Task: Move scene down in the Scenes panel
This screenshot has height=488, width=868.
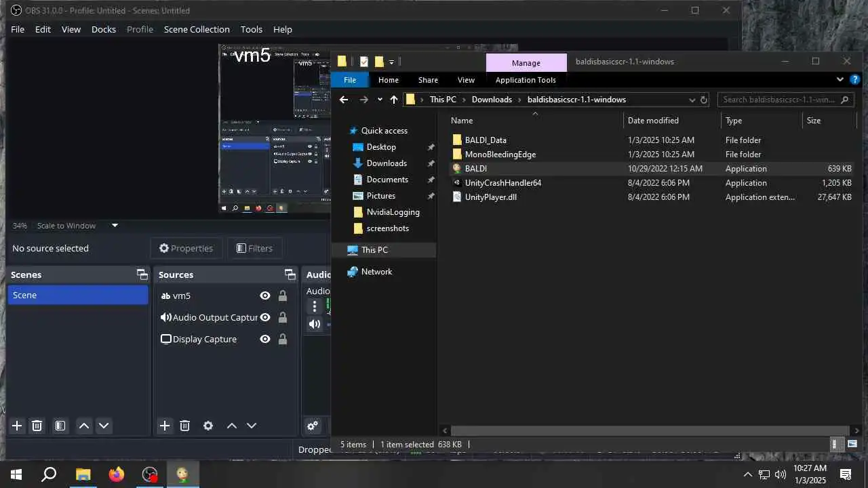Action: (104, 426)
